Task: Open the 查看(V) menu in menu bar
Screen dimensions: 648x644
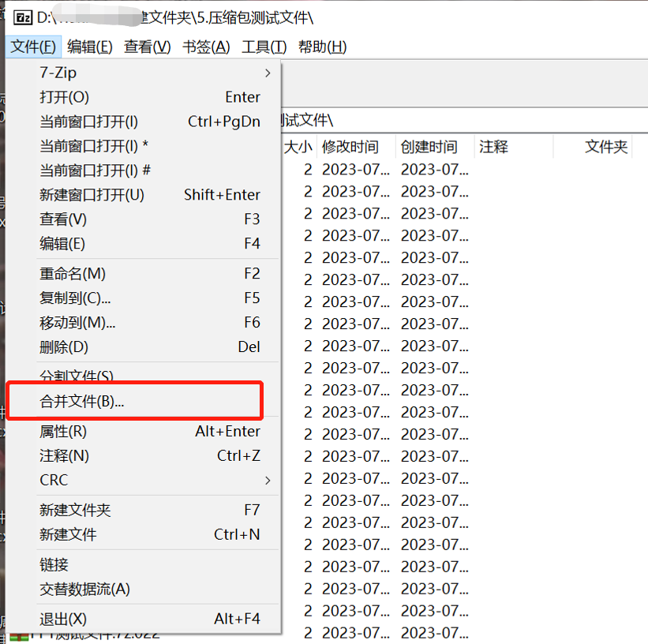Action: point(148,47)
